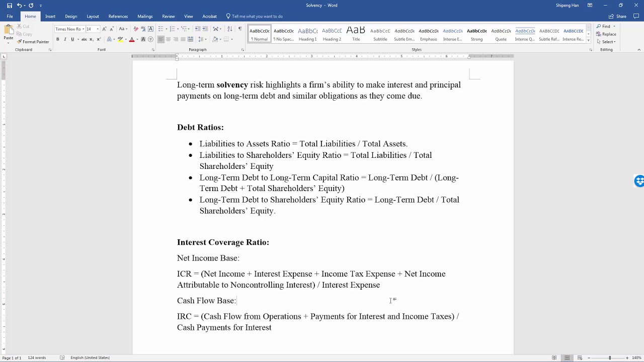This screenshot has height=362, width=644.
Task: Justify the paragraph text
Action: coord(183,39)
